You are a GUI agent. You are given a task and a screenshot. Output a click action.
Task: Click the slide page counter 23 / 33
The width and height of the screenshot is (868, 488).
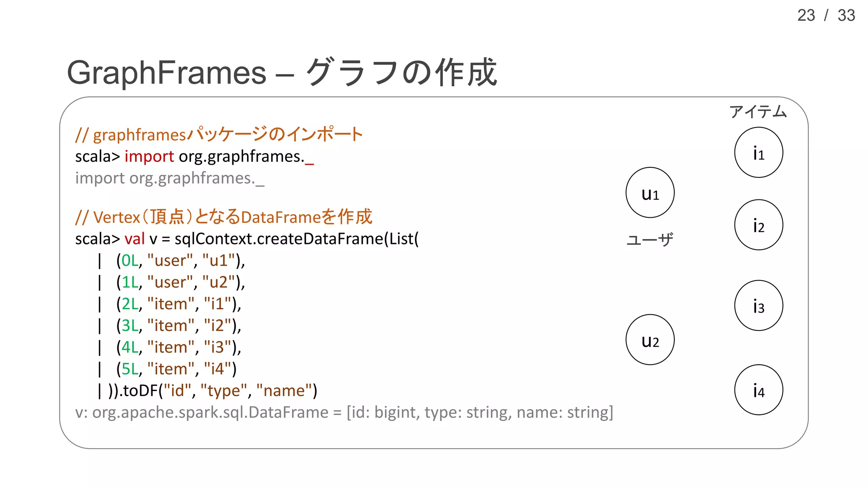click(x=826, y=16)
